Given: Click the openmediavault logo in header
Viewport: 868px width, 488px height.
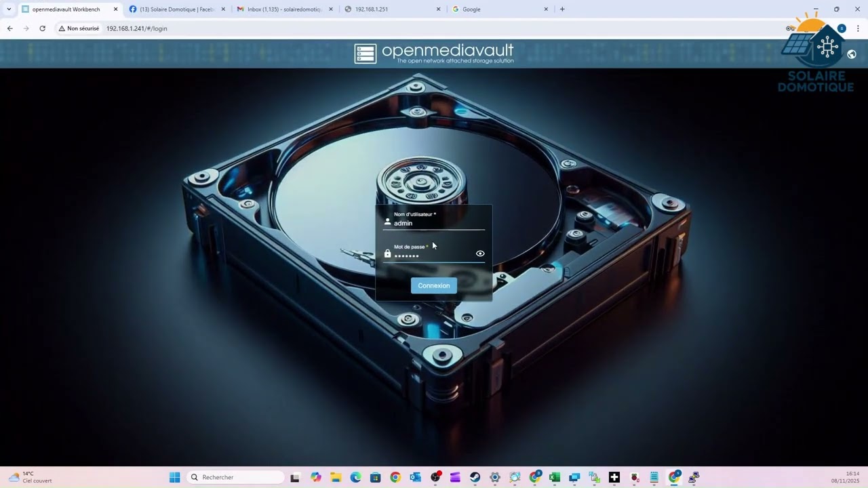Looking at the screenshot, I should coord(434,54).
